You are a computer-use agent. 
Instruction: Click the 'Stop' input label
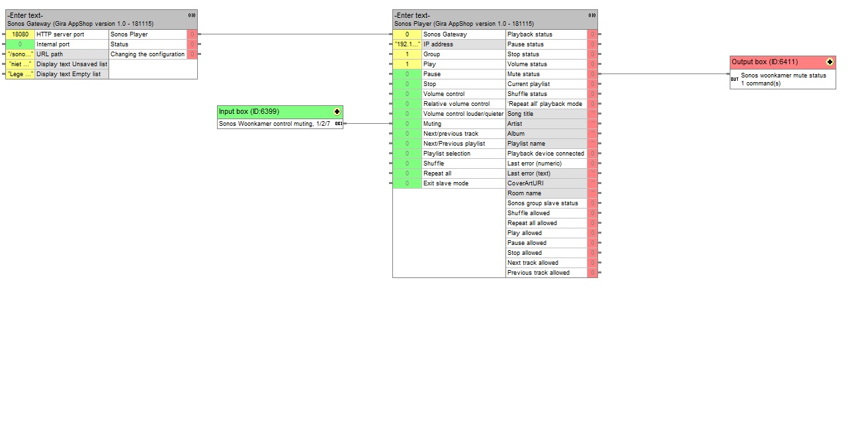tap(430, 84)
